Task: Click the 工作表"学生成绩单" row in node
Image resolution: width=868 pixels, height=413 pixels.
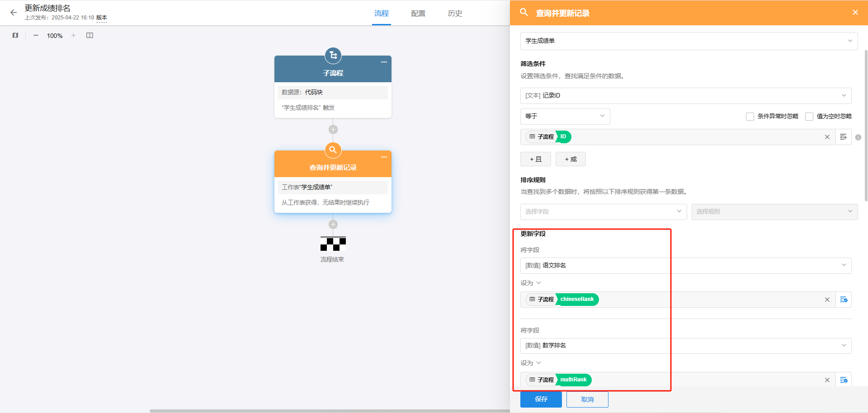Action: click(333, 188)
